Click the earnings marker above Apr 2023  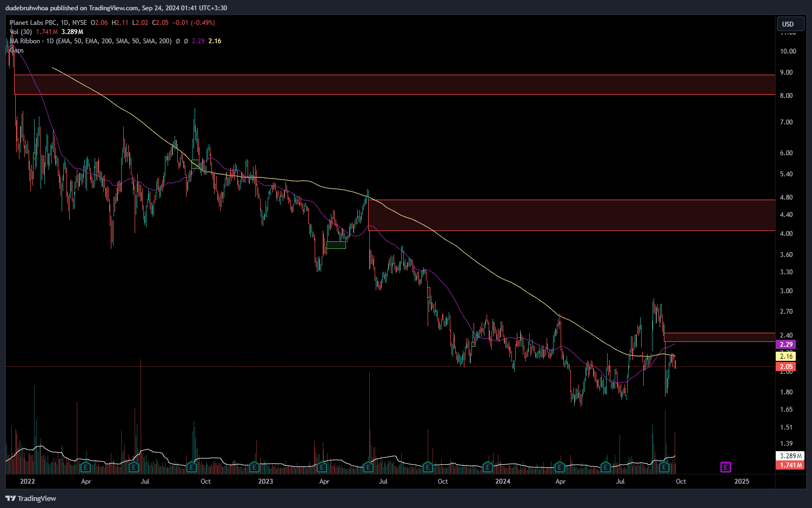322,467
